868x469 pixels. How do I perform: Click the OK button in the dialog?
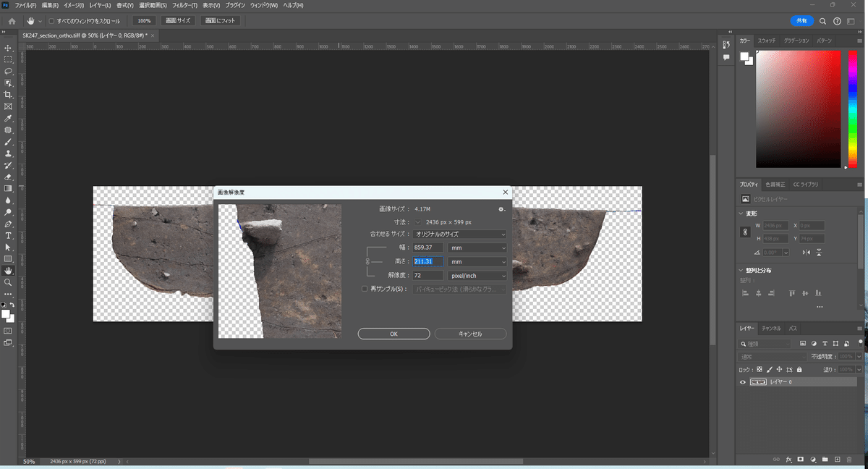(393, 334)
